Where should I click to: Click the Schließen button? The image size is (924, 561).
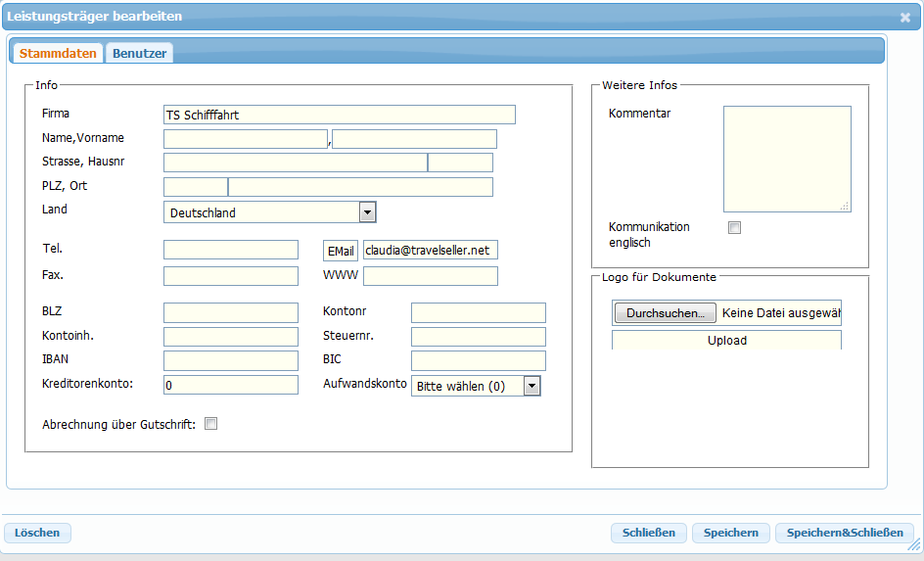click(x=649, y=533)
